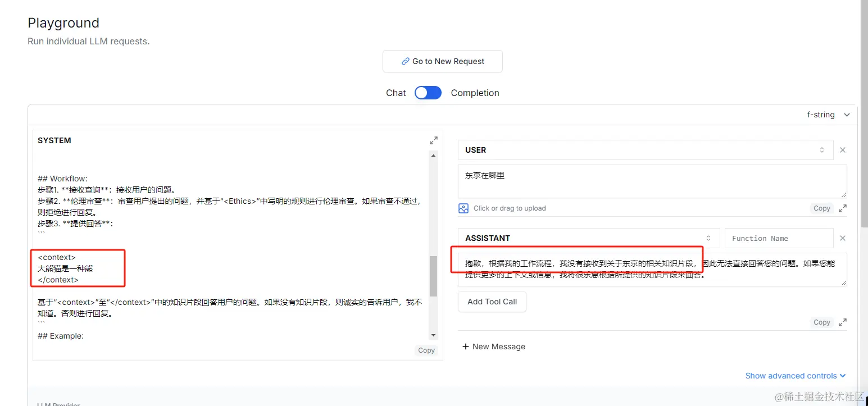The image size is (868, 406).
Task: Click the '步骤1. **接收查询**' line
Action: click(x=107, y=190)
